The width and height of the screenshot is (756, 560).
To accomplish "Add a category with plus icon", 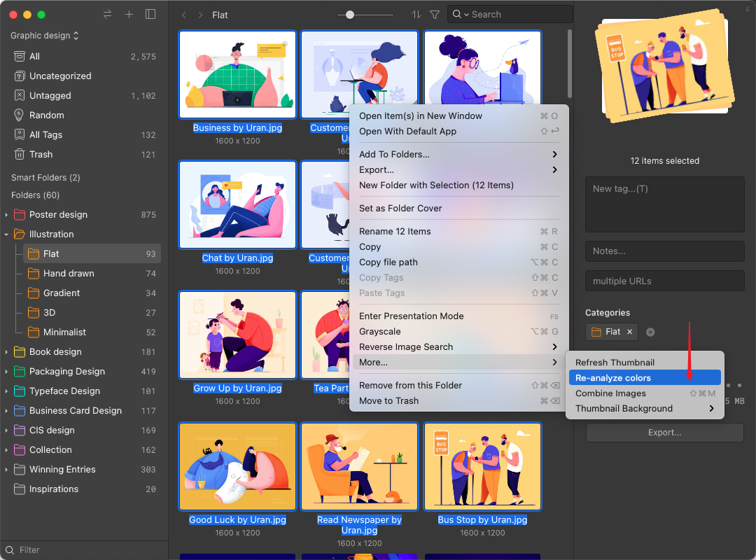I will click(x=650, y=332).
